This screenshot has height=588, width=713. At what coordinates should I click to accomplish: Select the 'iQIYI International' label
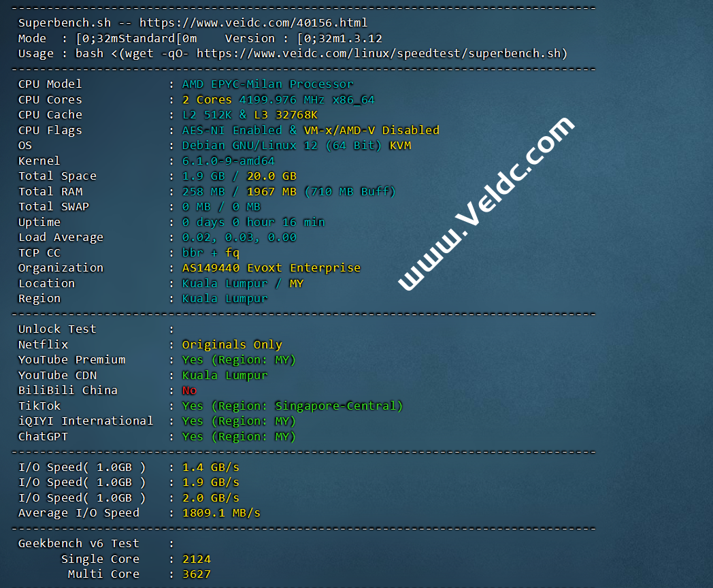click(x=86, y=421)
